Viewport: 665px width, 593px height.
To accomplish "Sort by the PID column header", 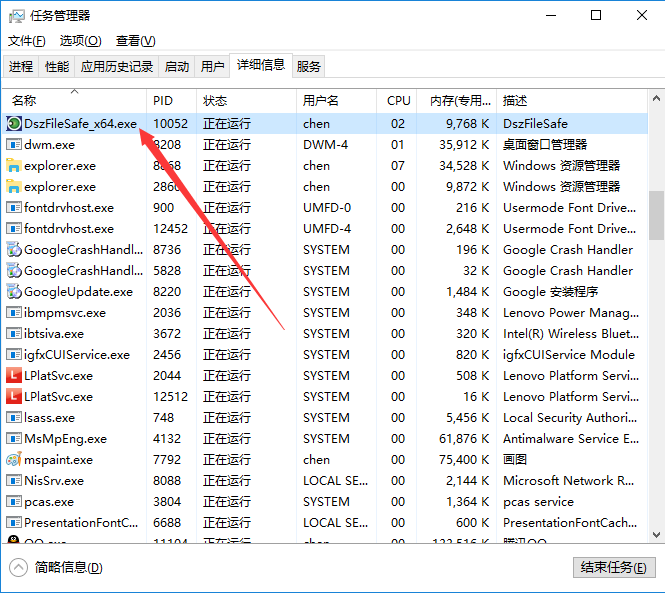I will [164, 101].
